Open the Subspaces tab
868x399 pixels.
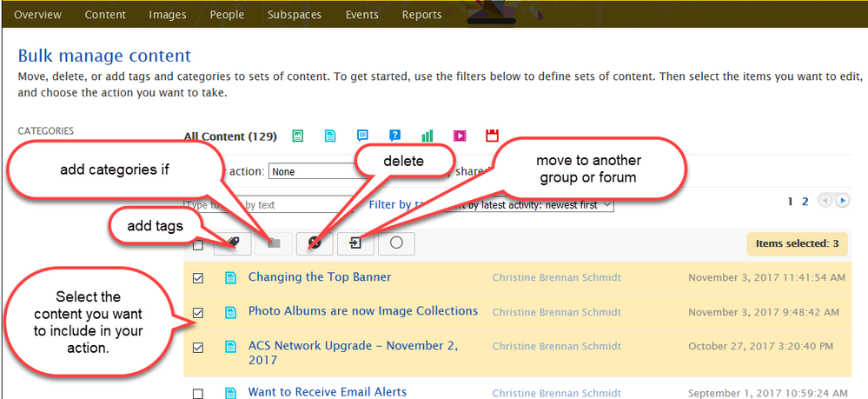pos(295,15)
